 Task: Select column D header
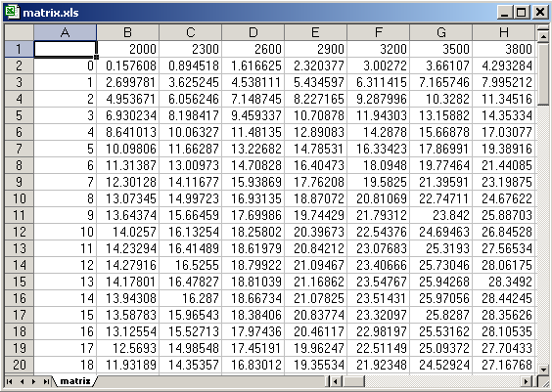253,32
